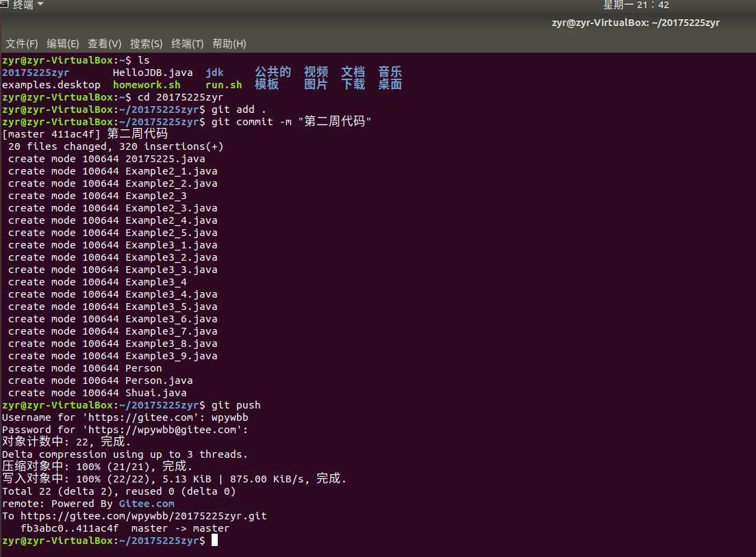Screen dimensions: 756x557
Task: Click the jdk directory name
Action: tap(214, 73)
